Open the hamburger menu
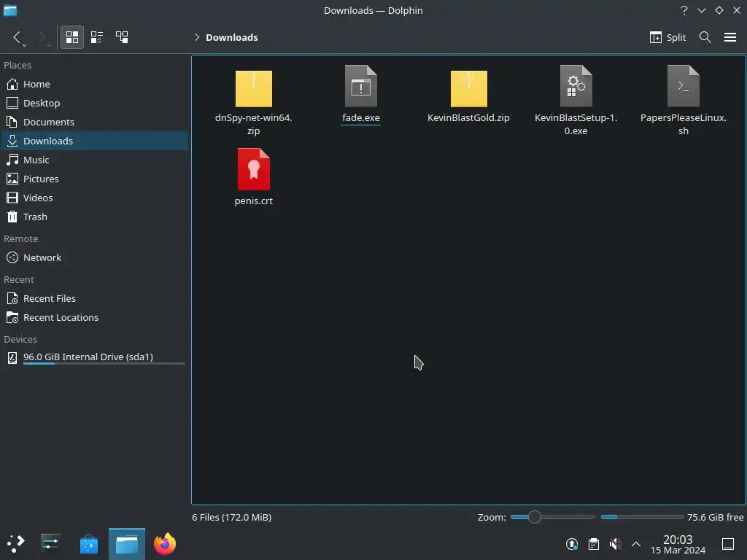Image resolution: width=747 pixels, height=560 pixels. coord(729,37)
